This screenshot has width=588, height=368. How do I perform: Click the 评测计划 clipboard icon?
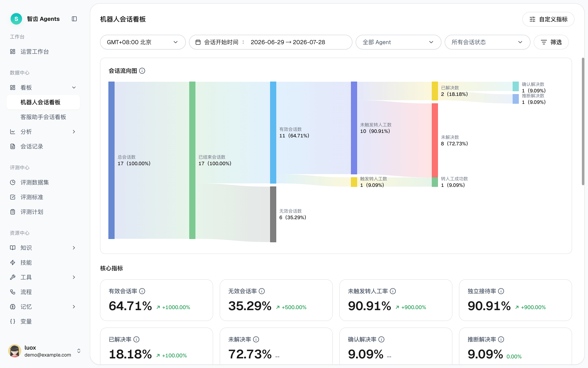[13, 212]
